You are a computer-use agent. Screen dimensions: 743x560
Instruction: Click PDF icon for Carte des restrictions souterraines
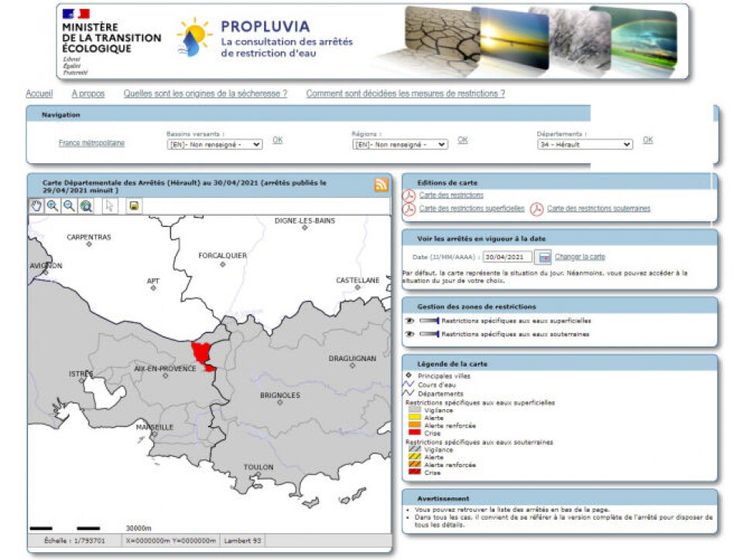click(536, 209)
